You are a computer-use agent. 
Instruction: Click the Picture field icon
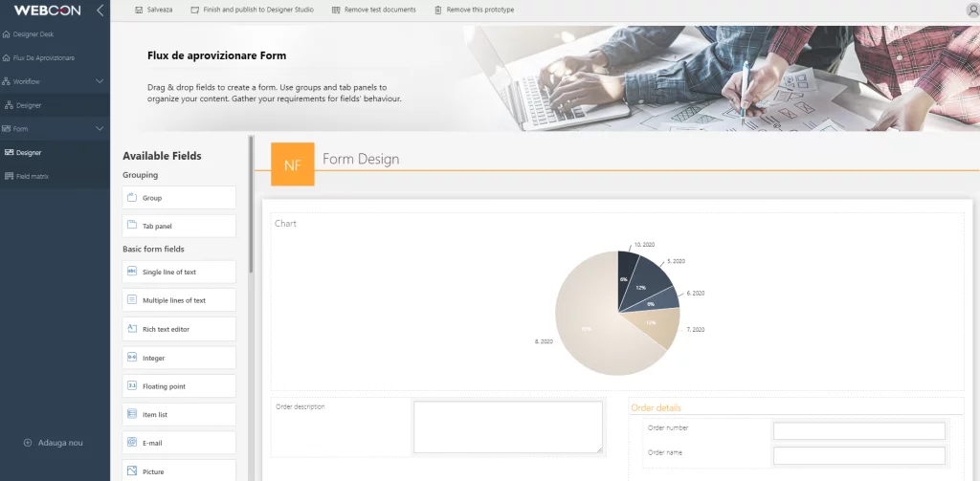(x=132, y=470)
